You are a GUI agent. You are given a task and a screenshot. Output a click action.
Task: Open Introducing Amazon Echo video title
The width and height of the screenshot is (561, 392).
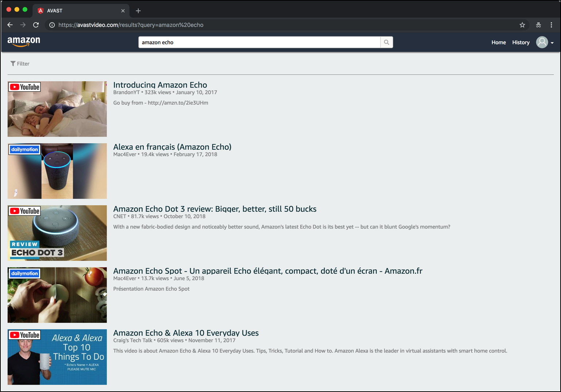tap(160, 85)
